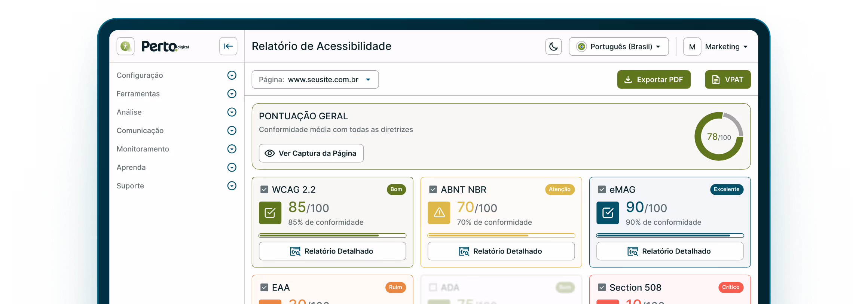Click the M user avatar

tap(692, 47)
